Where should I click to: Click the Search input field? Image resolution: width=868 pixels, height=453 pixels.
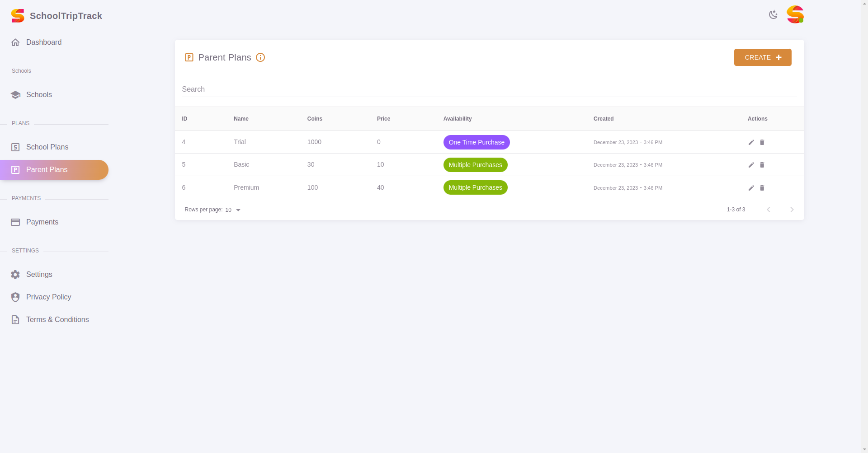pos(488,89)
